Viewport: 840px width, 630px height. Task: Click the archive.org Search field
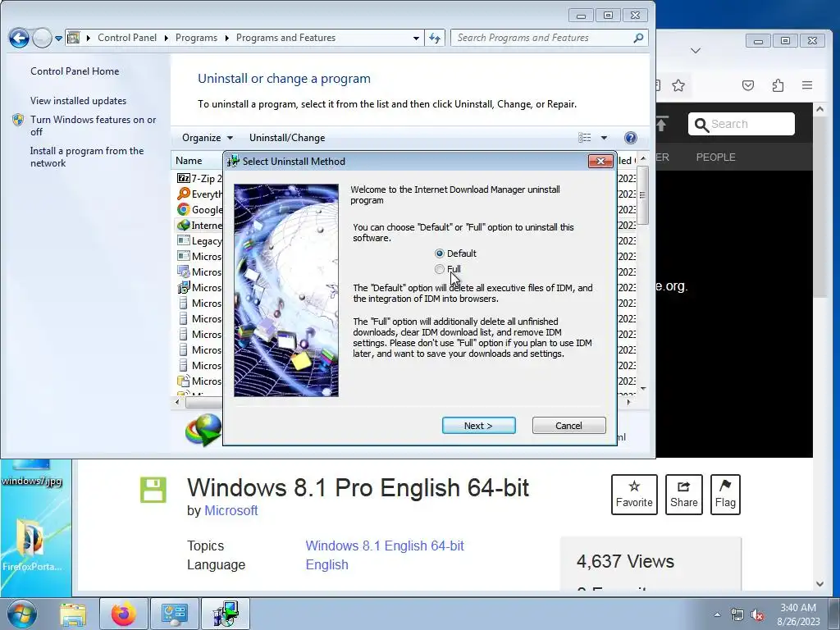tap(742, 124)
